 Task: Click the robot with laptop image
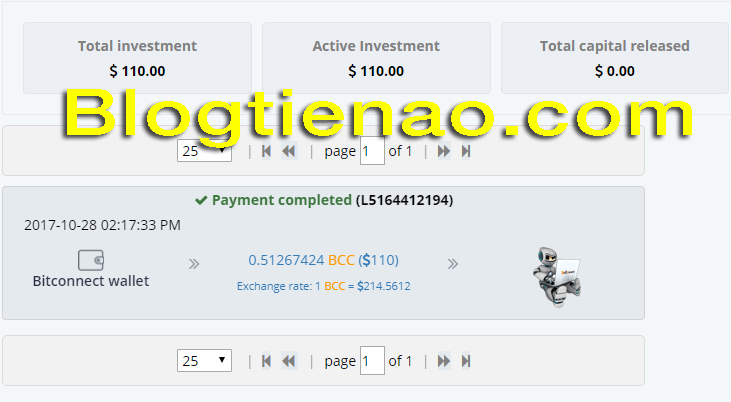(x=557, y=277)
